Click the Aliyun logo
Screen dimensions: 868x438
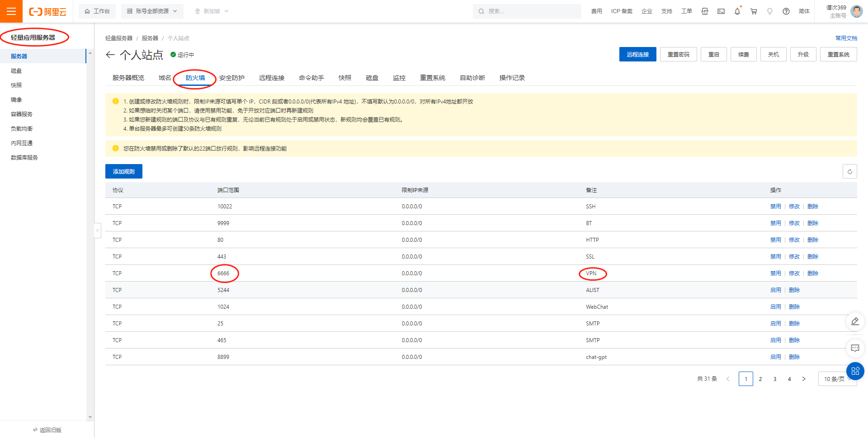47,12
